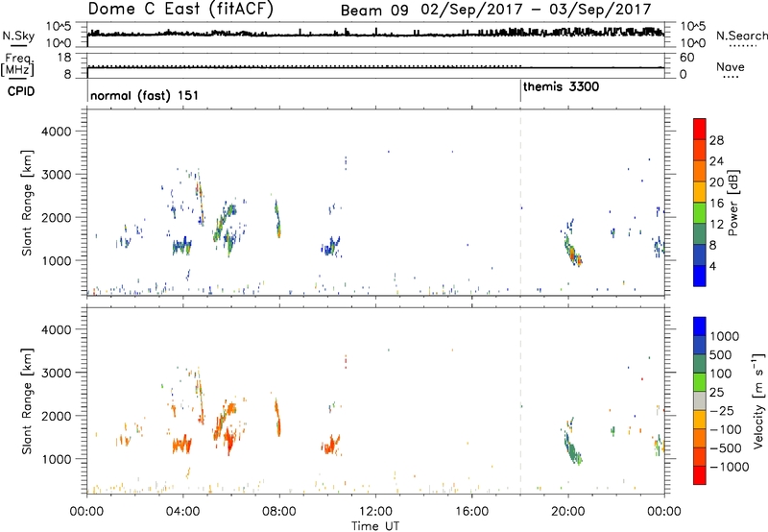Click the power echo cluster near 20:00 UT
Screen dimensions: 768x532
point(571,250)
